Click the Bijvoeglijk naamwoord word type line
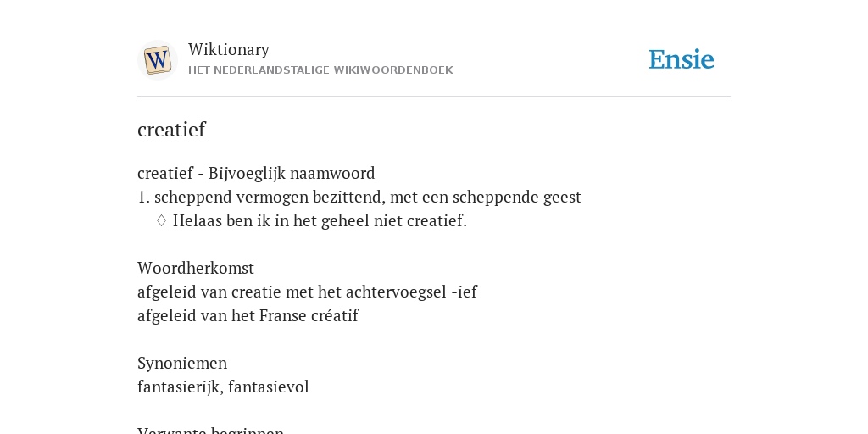The width and height of the screenshot is (868, 434). tap(256, 173)
